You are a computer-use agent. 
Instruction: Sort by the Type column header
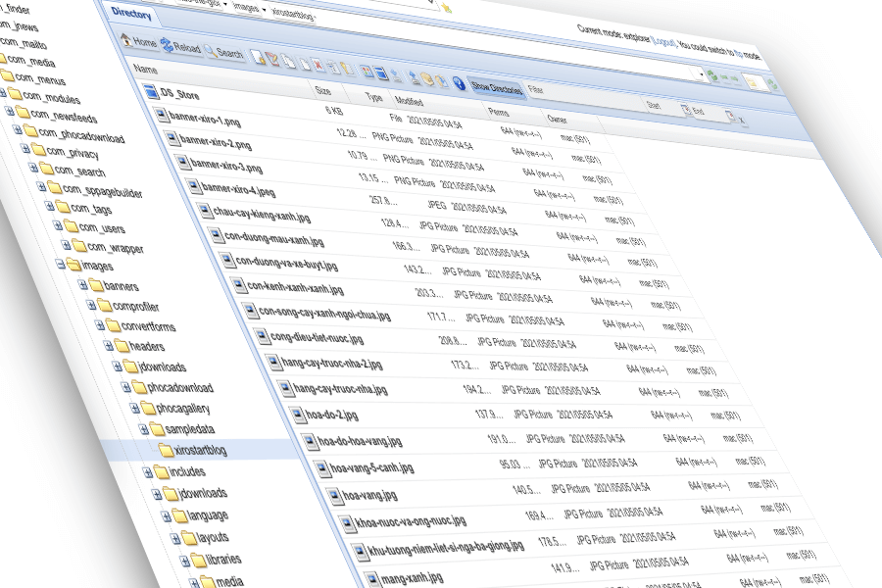pos(373,97)
